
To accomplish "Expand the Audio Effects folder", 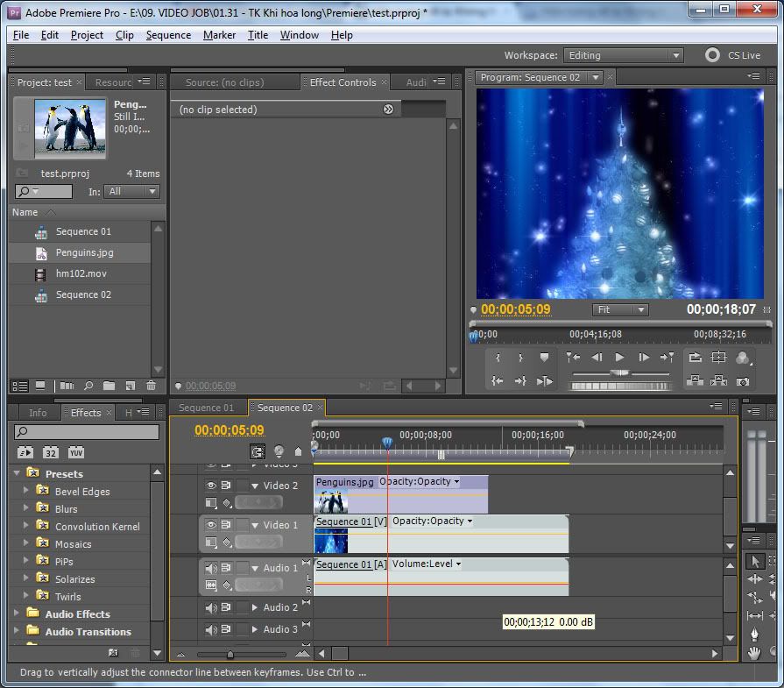I will tap(17, 613).
